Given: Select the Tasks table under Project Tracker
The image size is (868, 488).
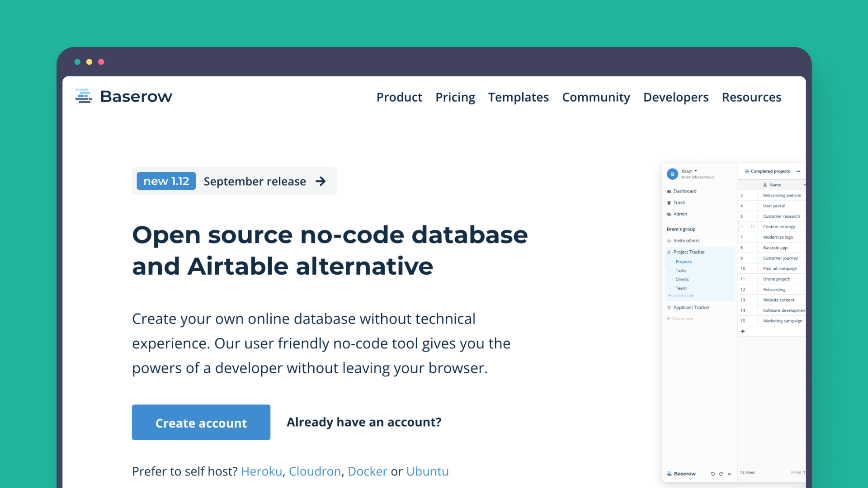Looking at the screenshot, I should [x=681, y=270].
